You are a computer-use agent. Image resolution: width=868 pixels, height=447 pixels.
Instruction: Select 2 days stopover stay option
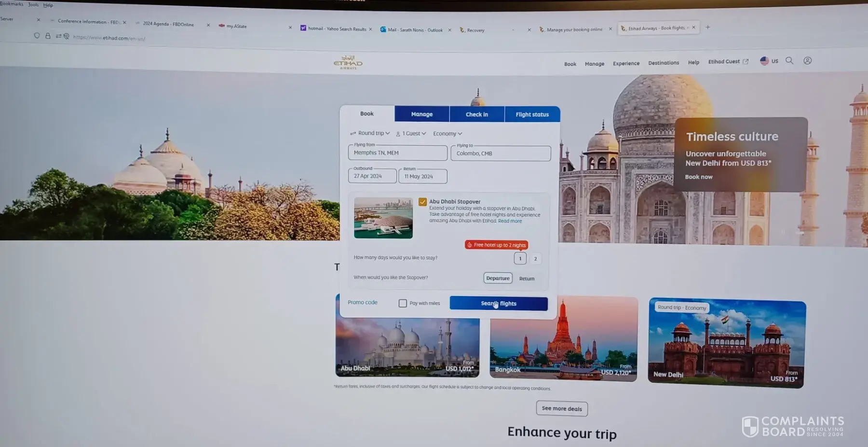(535, 259)
